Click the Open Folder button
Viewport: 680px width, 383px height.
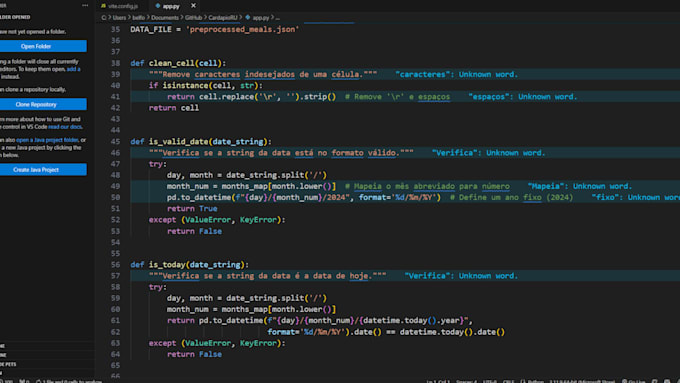tap(36, 46)
